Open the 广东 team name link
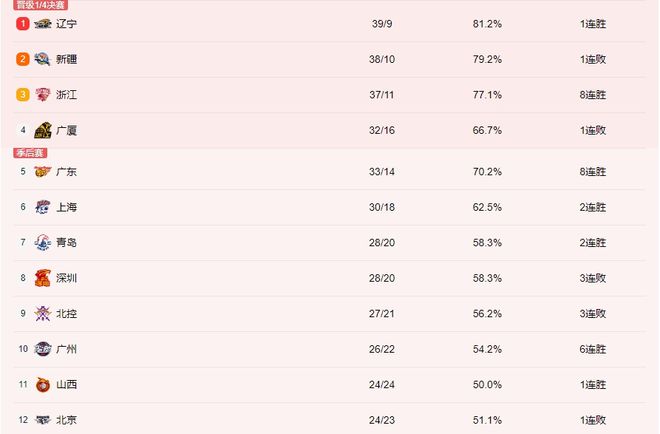The width and height of the screenshot is (660, 434). point(67,172)
